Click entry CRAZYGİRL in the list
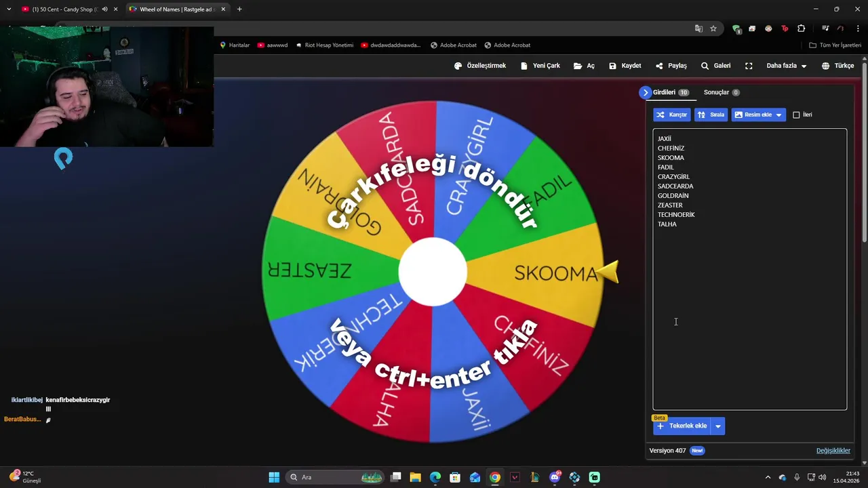This screenshot has height=488, width=868. point(673,177)
